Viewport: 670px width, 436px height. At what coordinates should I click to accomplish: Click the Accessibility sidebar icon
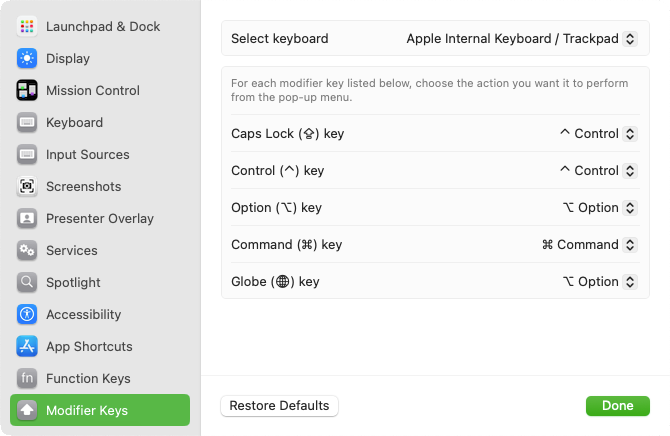click(27, 315)
